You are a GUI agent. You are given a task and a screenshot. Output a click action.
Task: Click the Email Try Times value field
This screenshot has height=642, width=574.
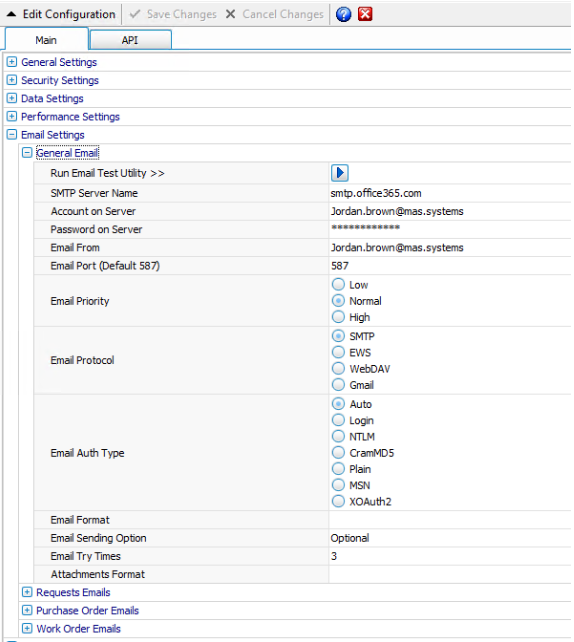coord(450,556)
